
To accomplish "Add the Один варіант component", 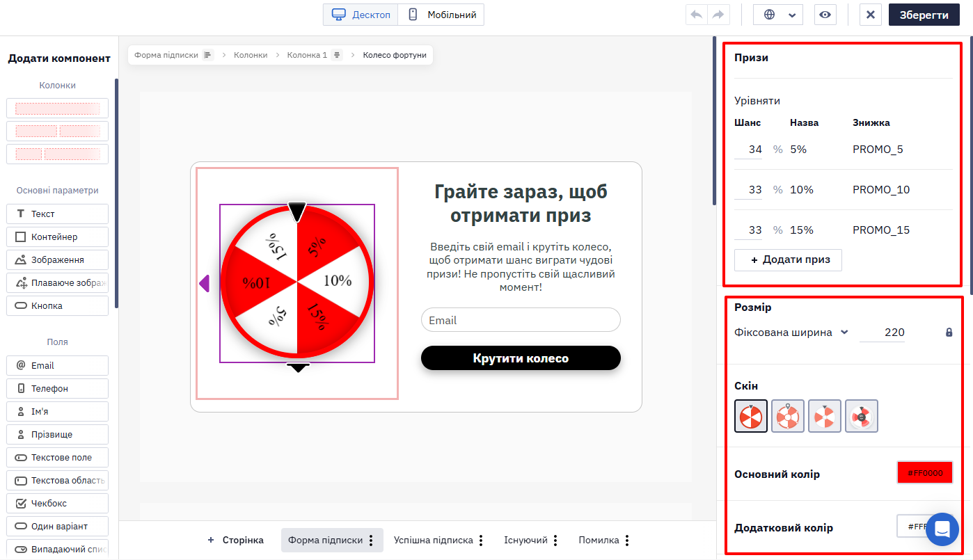I will point(58,526).
